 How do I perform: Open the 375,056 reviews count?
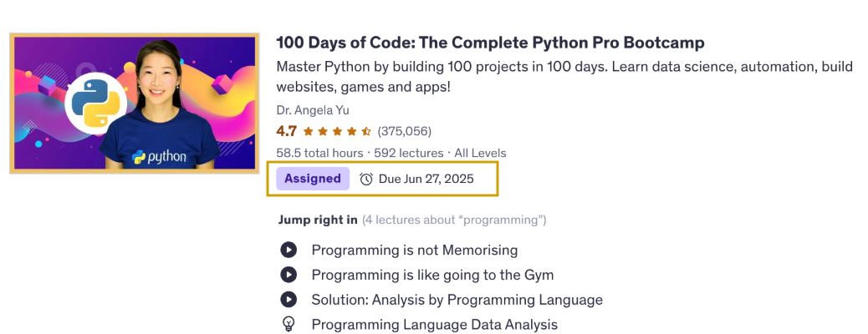click(x=404, y=132)
